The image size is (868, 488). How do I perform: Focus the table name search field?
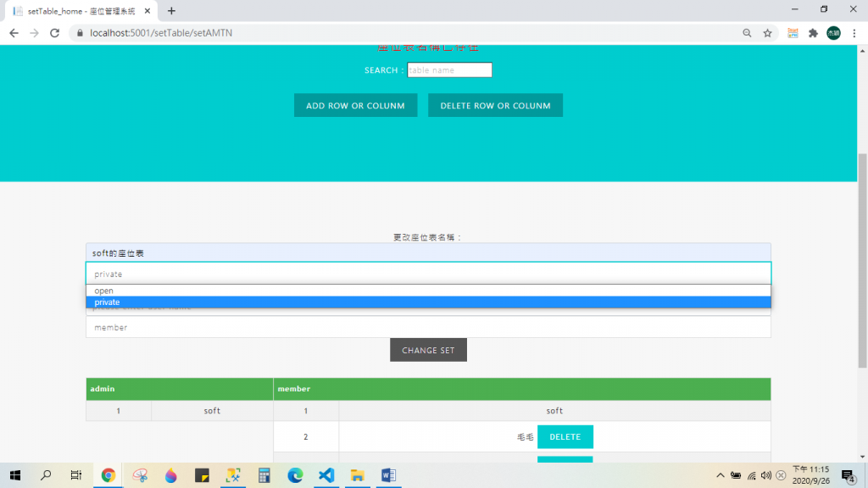[449, 69]
